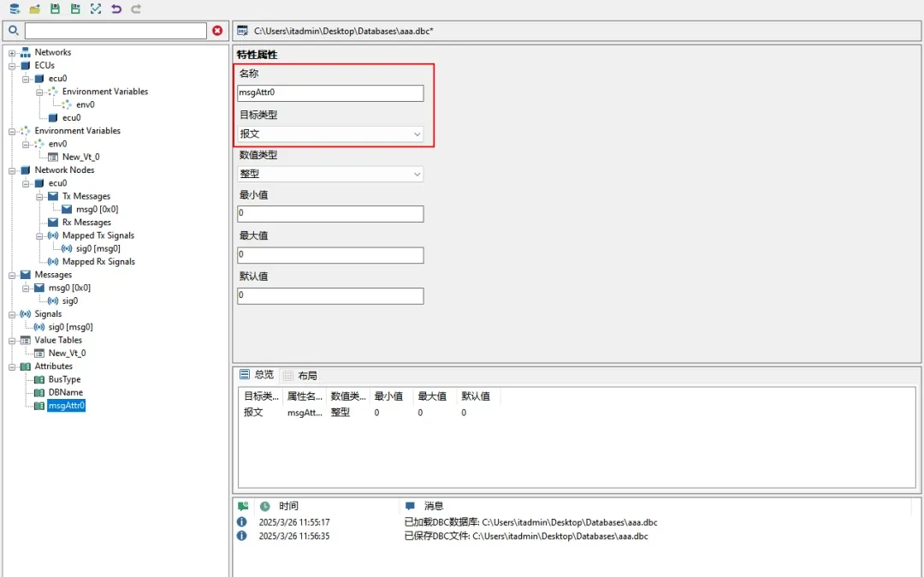This screenshot has height=577, width=924.
Task: Open a DBC file via folder icon
Action: tap(35, 9)
